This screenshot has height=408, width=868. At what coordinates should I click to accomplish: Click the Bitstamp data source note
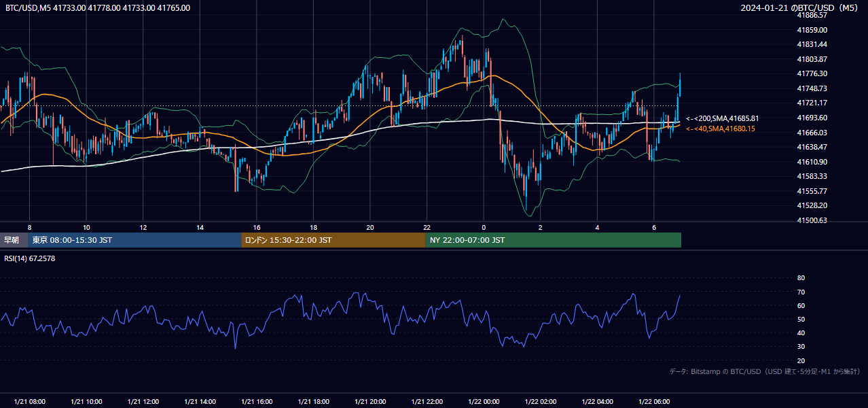[765, 371]
